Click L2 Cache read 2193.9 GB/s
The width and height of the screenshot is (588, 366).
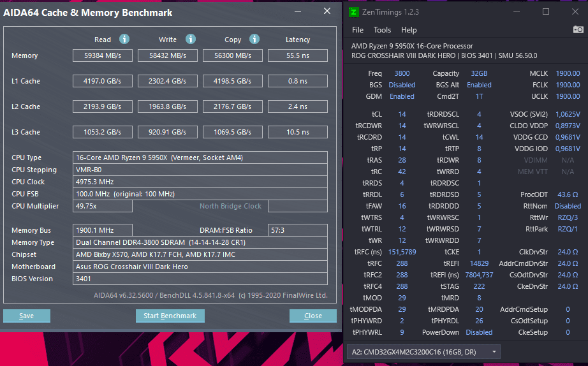(x=103, y=106)
